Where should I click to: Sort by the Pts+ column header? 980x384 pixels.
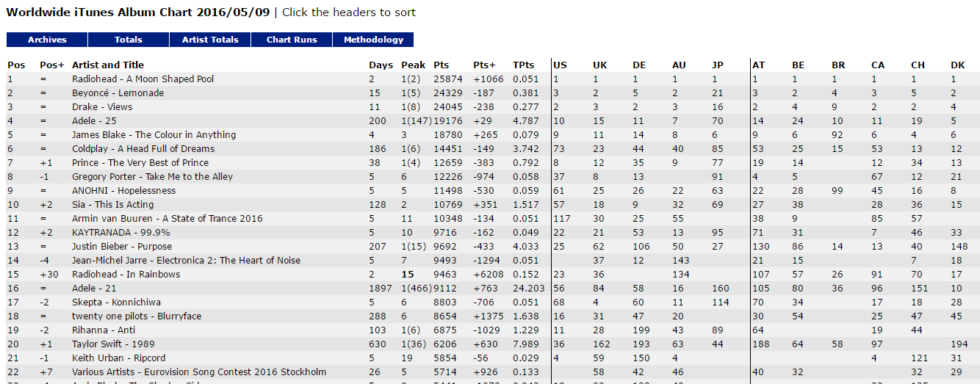[485, 65]
